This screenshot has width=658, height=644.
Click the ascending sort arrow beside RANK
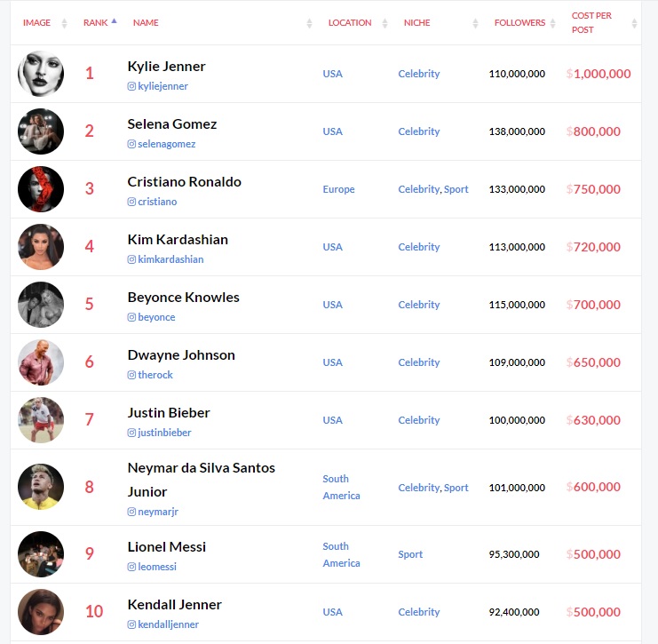pos(114,20)
